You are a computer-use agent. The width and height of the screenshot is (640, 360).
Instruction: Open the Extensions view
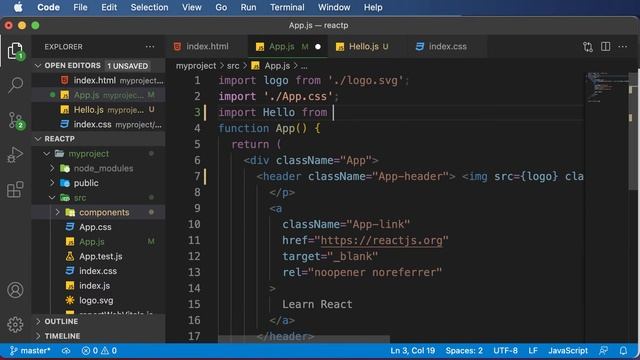(16, 190)
